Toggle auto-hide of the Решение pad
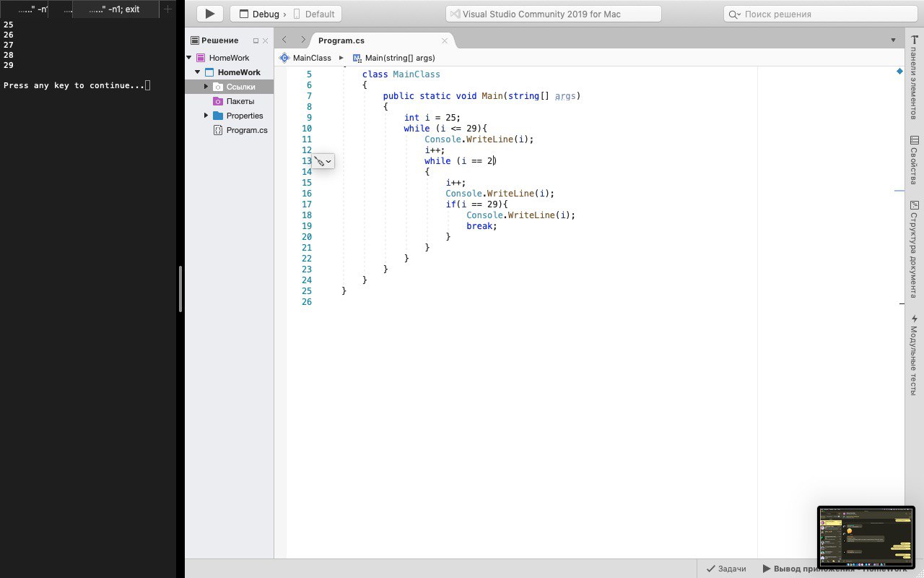The image size is (924, 578). tap(256, 41)
